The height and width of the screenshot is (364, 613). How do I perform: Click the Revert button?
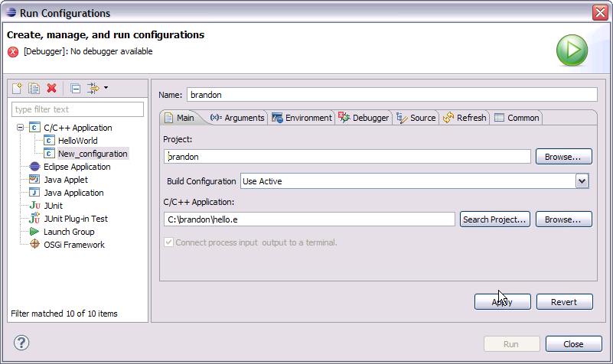tap(565, 302)
